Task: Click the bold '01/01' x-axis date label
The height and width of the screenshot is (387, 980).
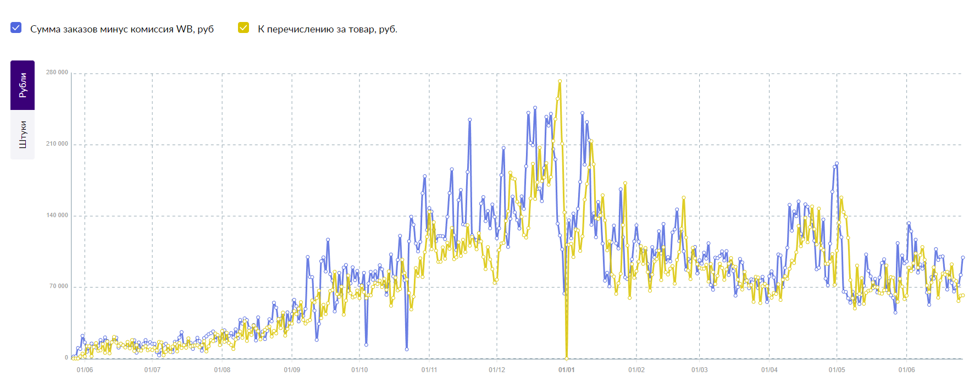Action: 567,370
